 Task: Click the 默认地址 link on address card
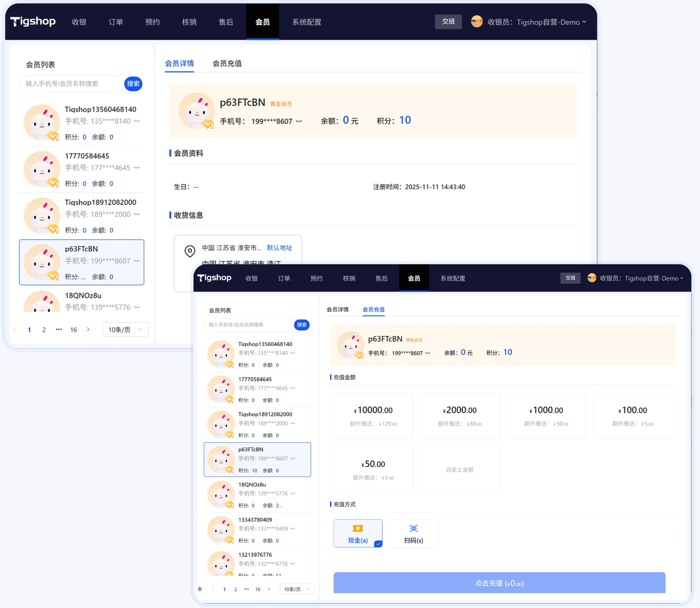pyautogui.click(x=280, y=248)
